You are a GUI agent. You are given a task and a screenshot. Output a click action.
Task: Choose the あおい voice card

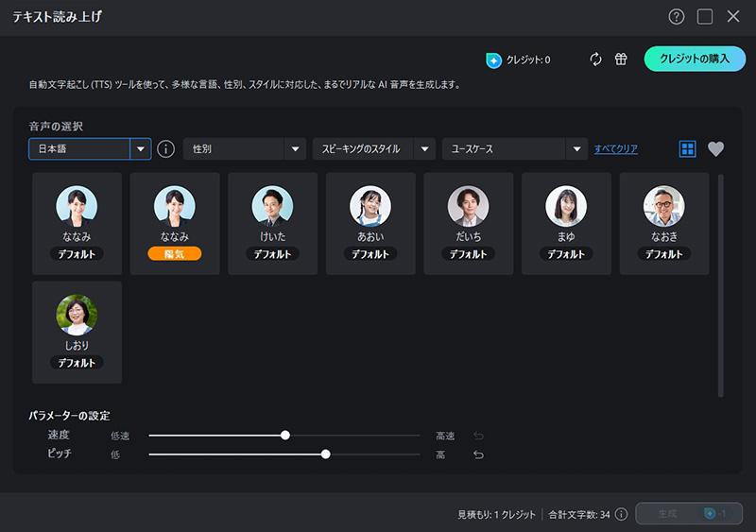tap(370, 224)
